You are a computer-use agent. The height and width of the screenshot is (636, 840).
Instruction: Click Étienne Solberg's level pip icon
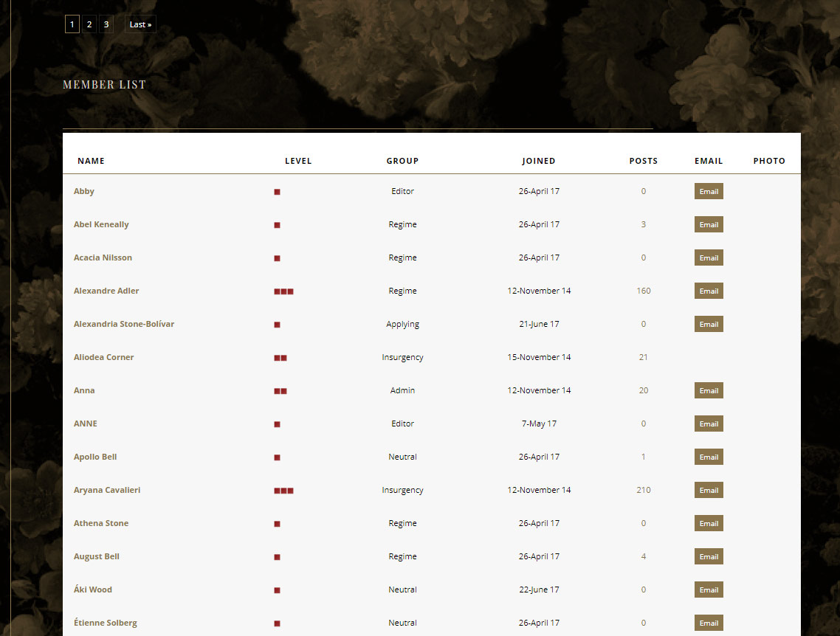(277, 623)
